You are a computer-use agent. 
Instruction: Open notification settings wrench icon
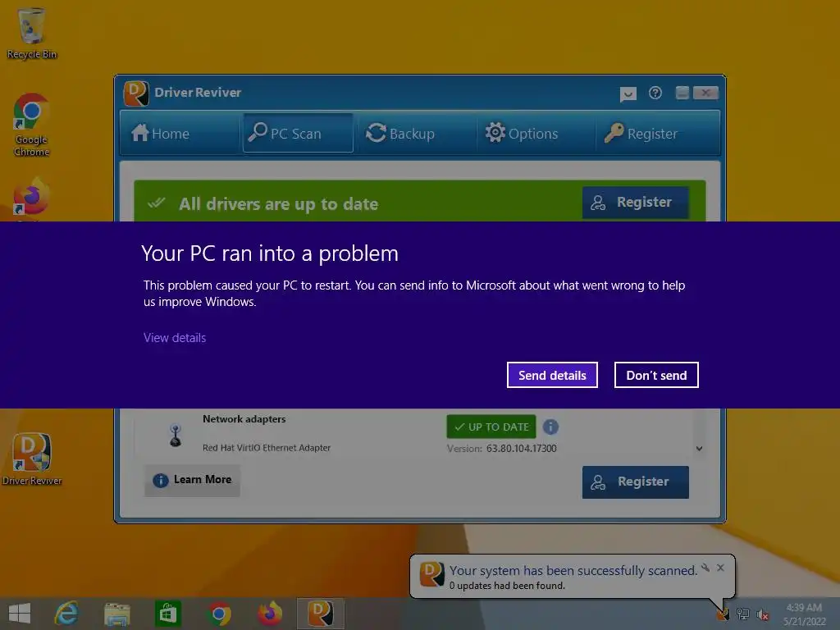[705, 568]
